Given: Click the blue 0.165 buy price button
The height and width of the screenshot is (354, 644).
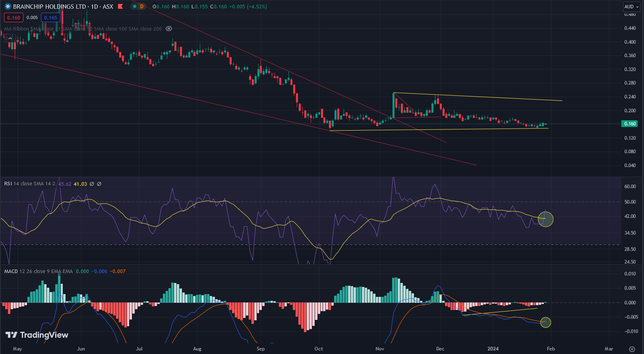Looking at the screenshot, I should pyautogui.click(x=50, y=17).
